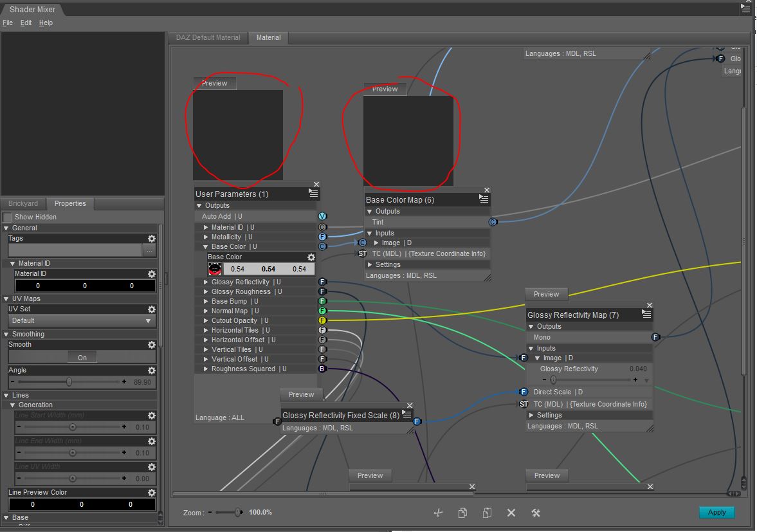Open User Parameters (1) brick options menu icon

[x=313, y=194]
